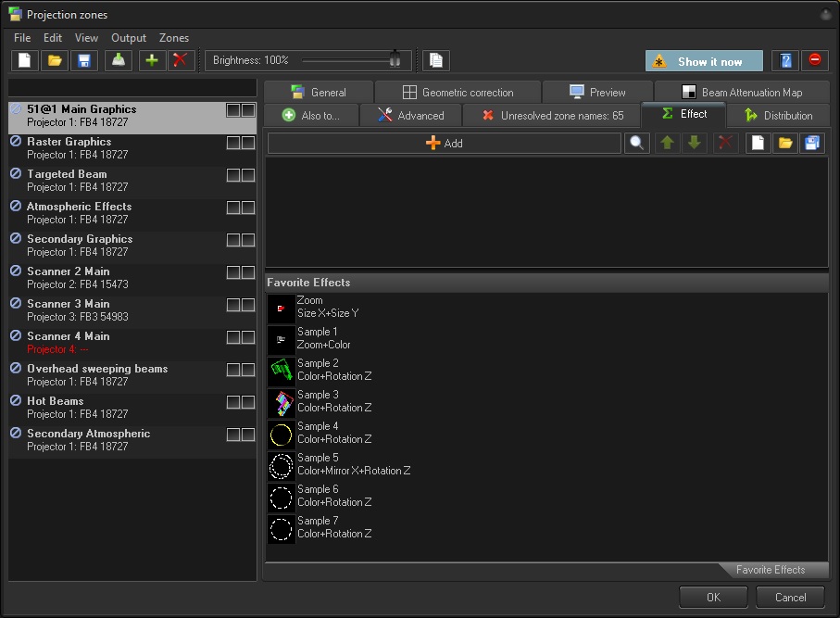Click the OK button
Screen dimensions: 840x618
pyautogui.click(x=713, y=598)
